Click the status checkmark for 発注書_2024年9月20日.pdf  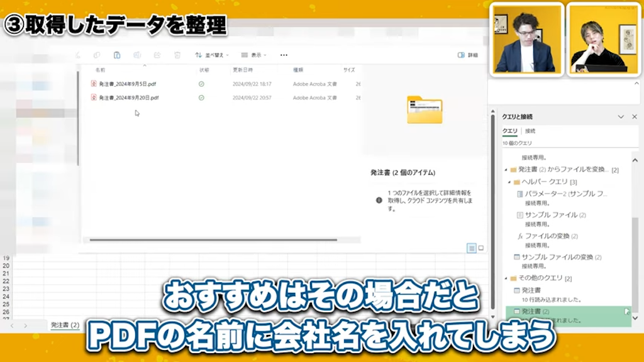click(201, 97)
